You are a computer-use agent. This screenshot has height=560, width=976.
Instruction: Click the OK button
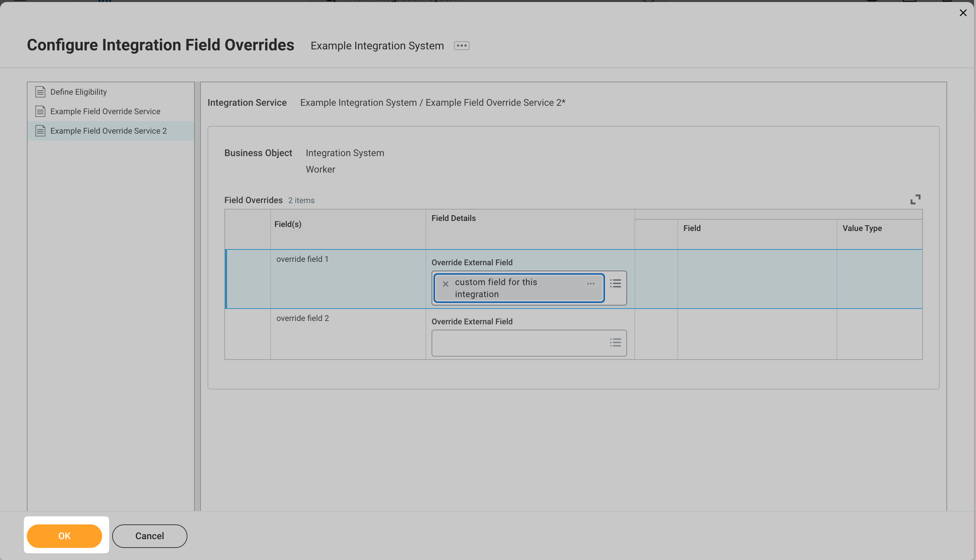click(64, 536)
